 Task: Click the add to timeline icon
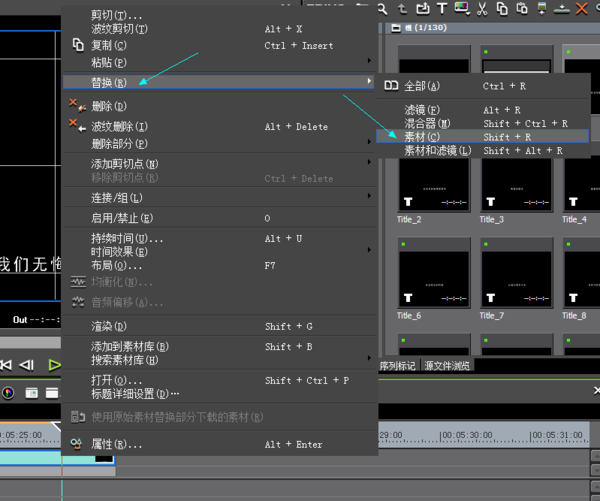[x=562, y=8]
